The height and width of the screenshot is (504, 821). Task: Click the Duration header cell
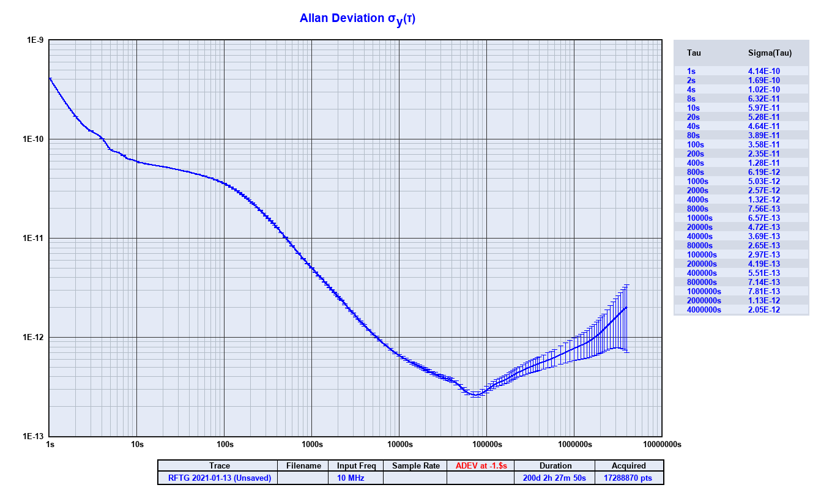point(555,466)
